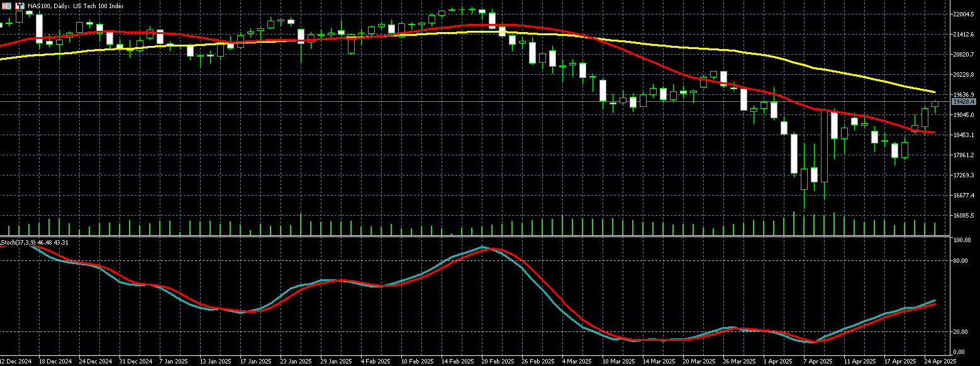The image size is (980, 366).
Task: Click the '14 Feb 2025' date label
Action: pos(458,362)
